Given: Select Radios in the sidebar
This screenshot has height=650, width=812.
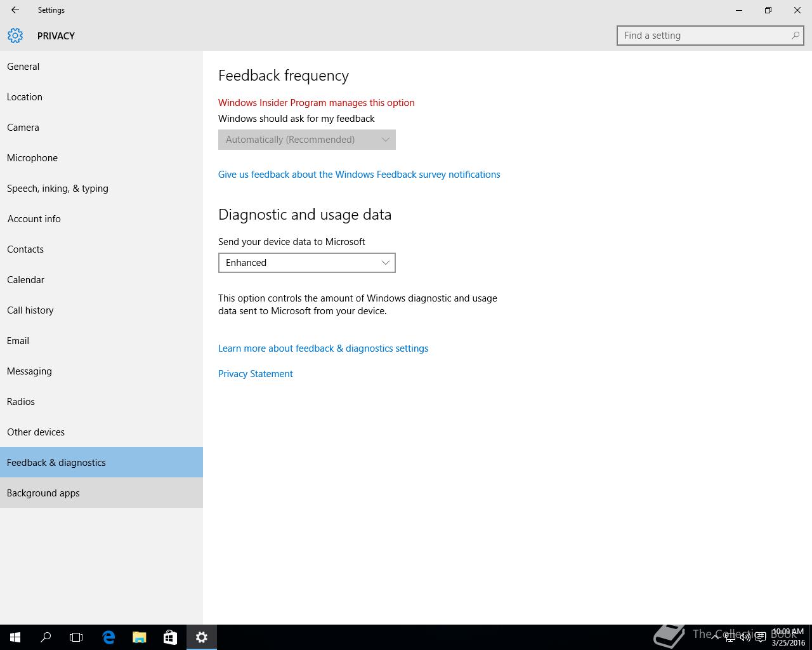Looking at the screenshot, I should [101, 401].
